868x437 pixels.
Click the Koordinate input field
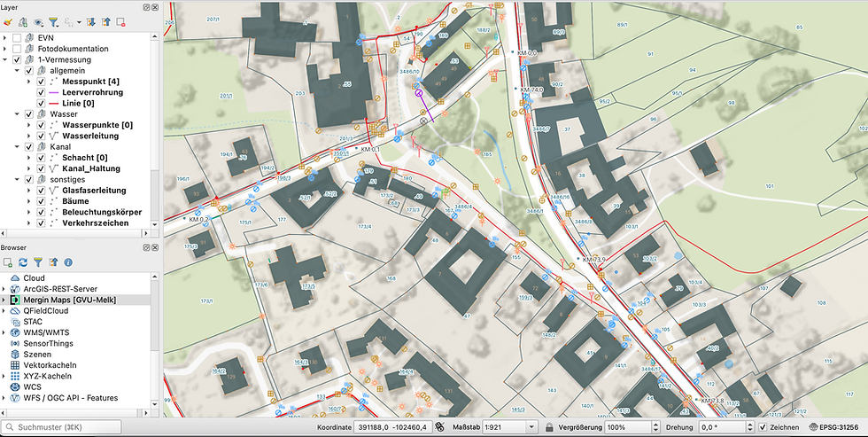(x=393, y=427)
